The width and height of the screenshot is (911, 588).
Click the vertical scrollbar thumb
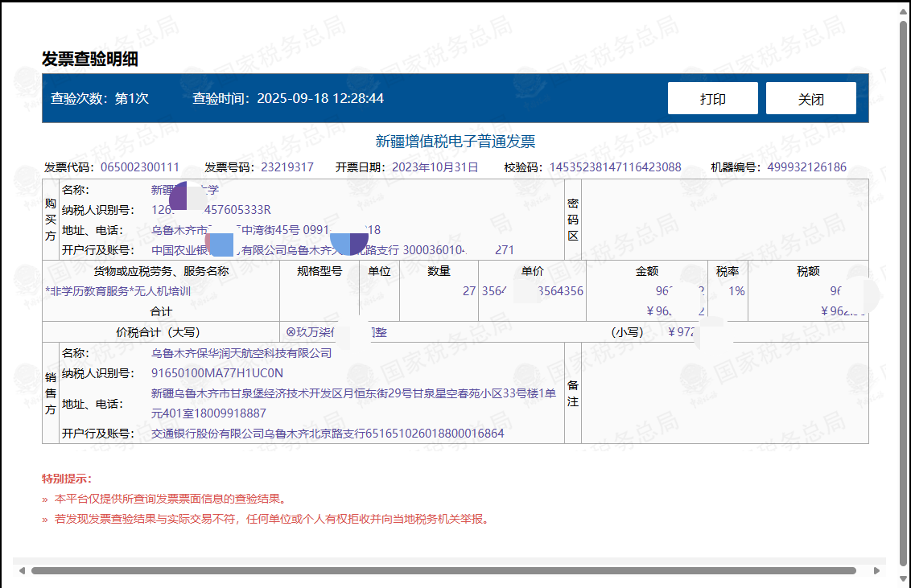click(903, 293)
